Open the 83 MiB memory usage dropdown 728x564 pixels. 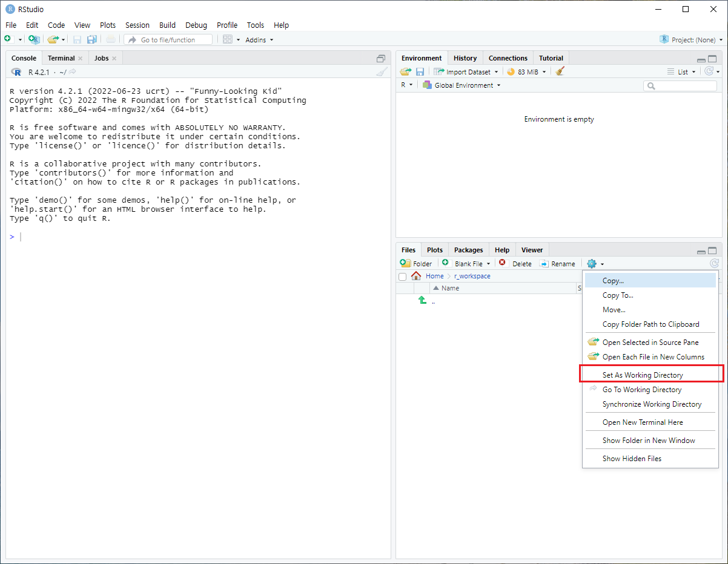pyautogui.click(x=526, y=72)
